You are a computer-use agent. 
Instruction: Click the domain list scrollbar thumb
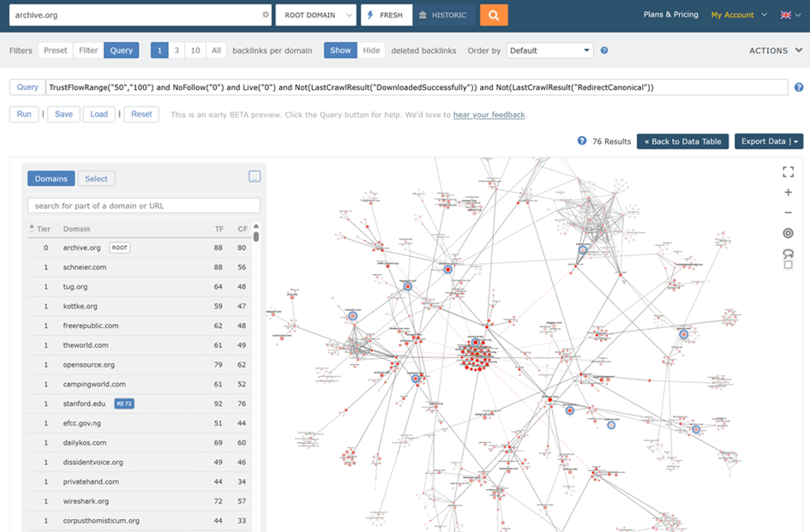point(256,236)
